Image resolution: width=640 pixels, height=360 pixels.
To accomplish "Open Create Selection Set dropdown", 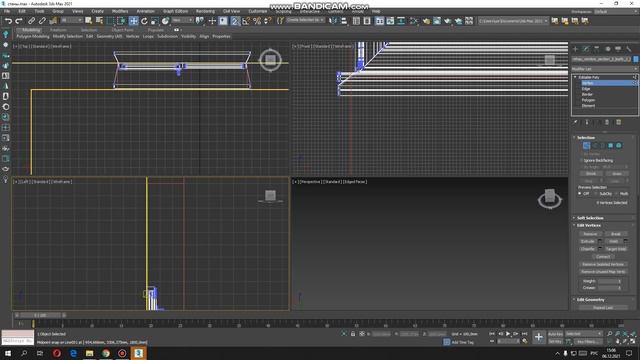I will coord(305,20).
